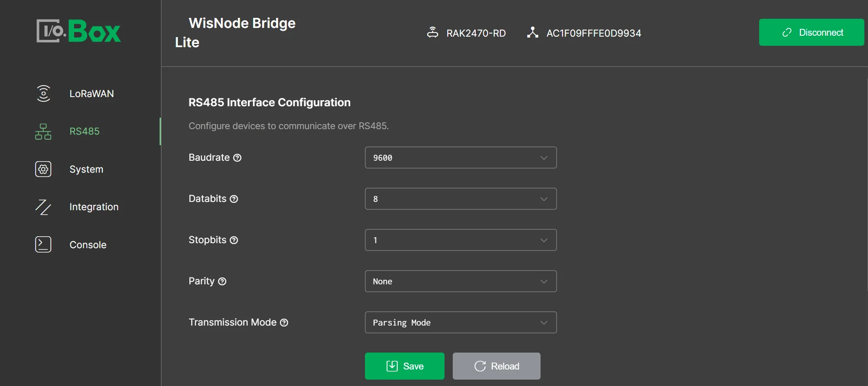Image resolution: width=868 pixels, height=386 pixels.
Task: Click the Integration icon in sidebar
Action: pyautogui.click(x=43, y=207)
